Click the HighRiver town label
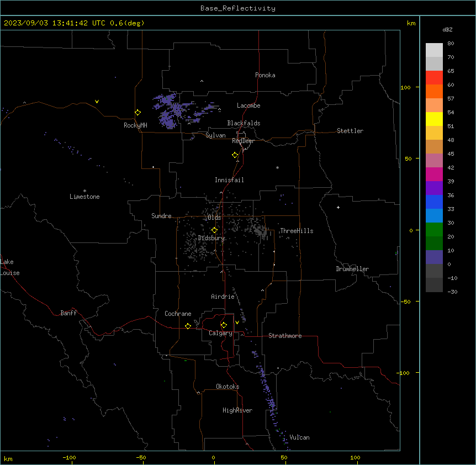Viewport: 476px width, 465px height. [x=237, y=410]
